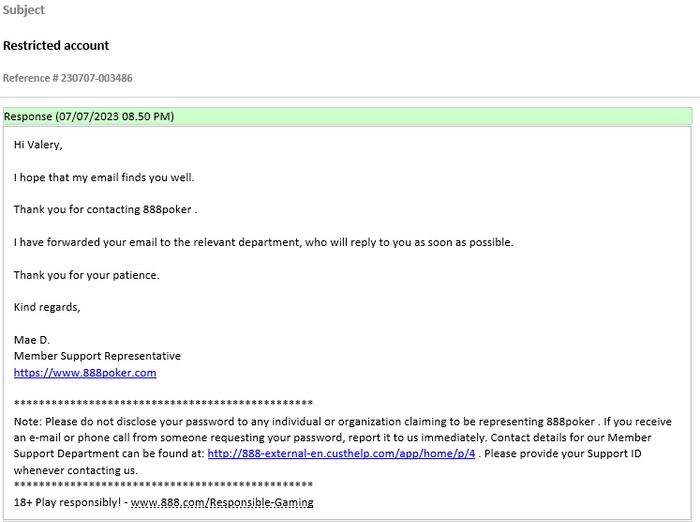The height and width of the screenshot is (522, 700).
Task: Click the Subject label
Action: (24, 10)
